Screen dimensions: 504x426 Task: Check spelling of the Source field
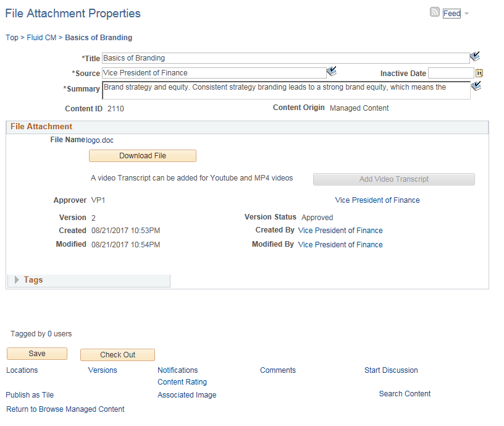click(332, 71)
